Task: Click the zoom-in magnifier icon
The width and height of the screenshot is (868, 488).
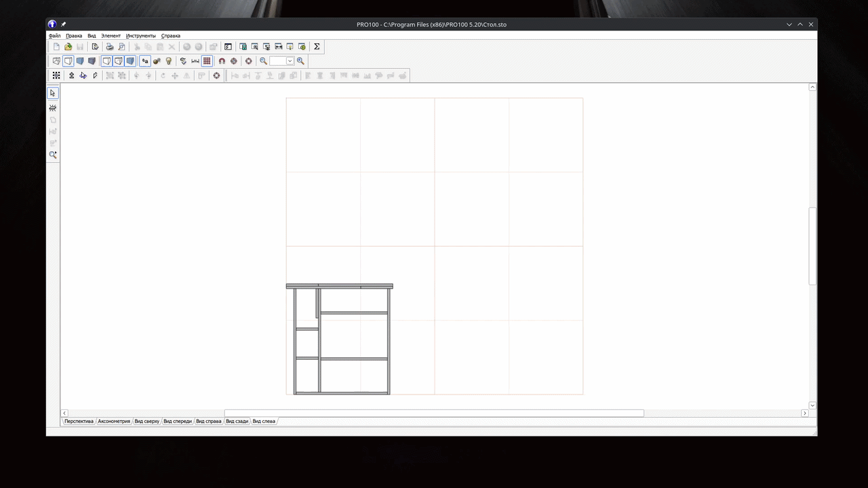Action: tap(300, 61)
